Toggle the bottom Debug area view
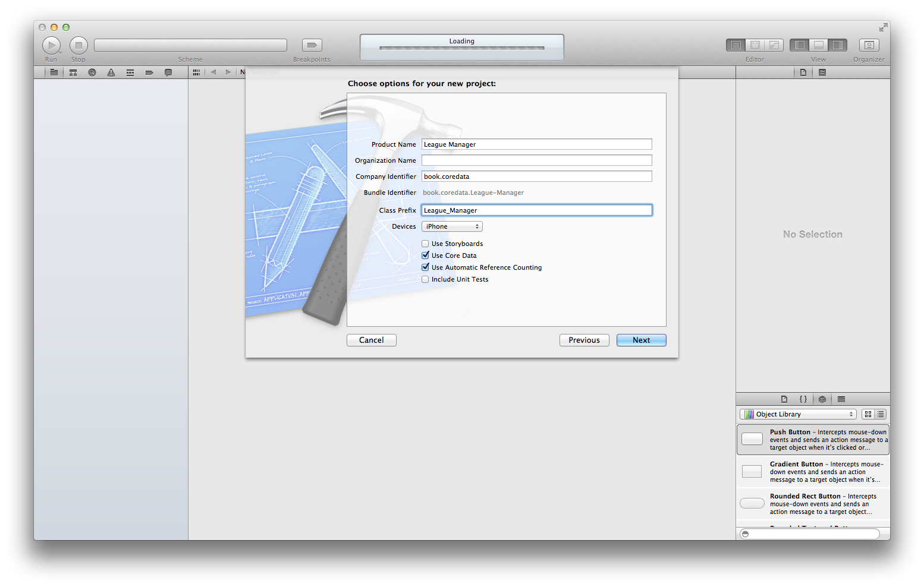Screen dimensions: 924x587 819,45
